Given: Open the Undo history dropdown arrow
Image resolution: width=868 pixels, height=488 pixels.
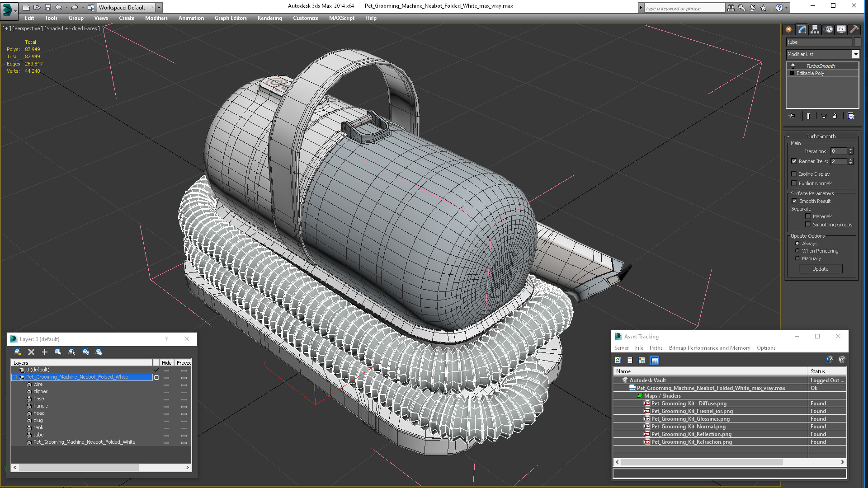Looking at the screenshot, I should (x=66, y=8).
